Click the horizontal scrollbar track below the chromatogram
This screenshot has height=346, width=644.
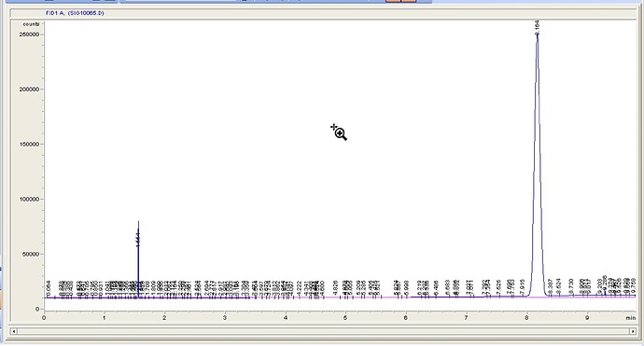pyautogui.click(x=323, y=331)
